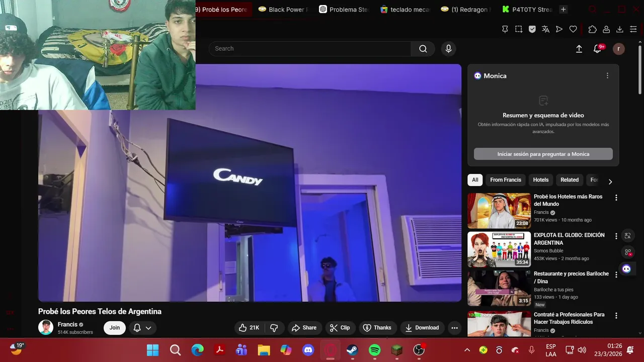This screenshot has width=644, height=362.
Task: Like the video showing 21K
Action: coord(249,328)
